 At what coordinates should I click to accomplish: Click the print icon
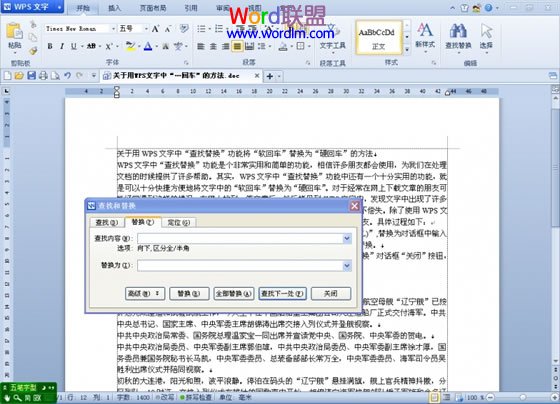pos(43,76)
